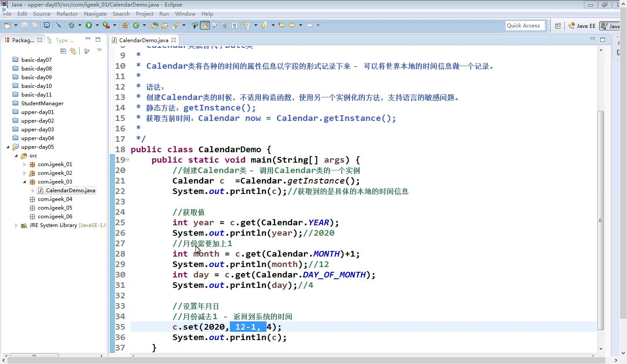
Task: Click the highlighted '12-1,' text on line 35
Action: coord(248,327)
